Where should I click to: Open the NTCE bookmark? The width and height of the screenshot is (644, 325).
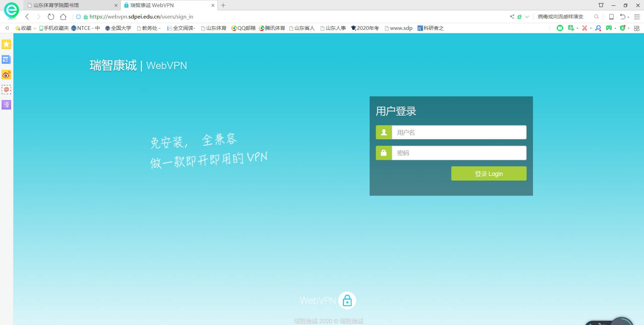tap(86, 28)
